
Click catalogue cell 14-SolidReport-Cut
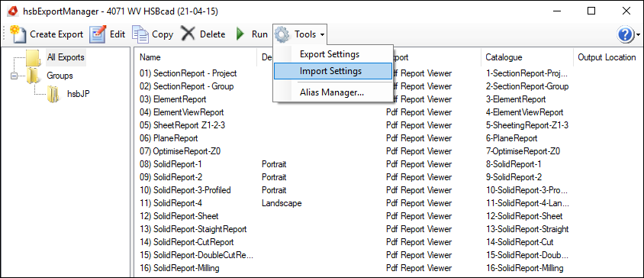click(520, 242)
